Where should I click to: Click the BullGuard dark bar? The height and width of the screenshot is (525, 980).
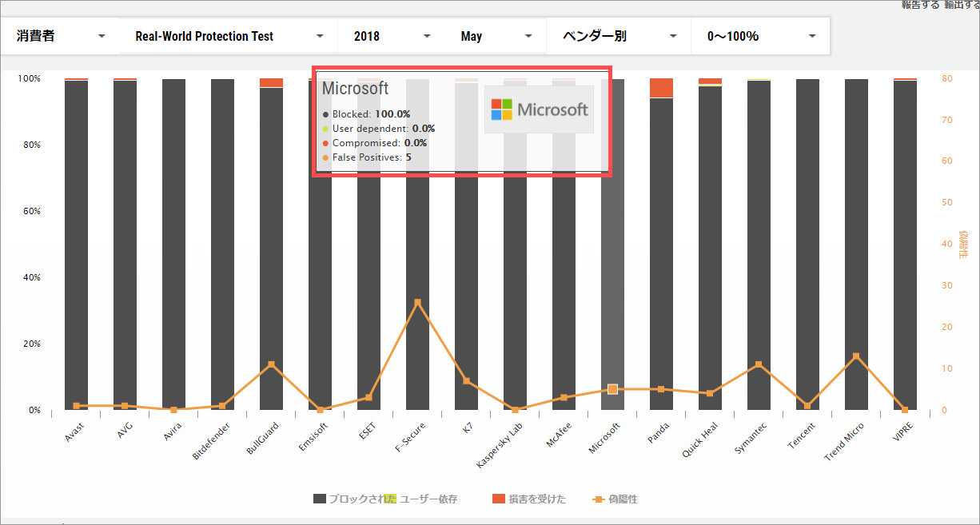coord(271,249)
